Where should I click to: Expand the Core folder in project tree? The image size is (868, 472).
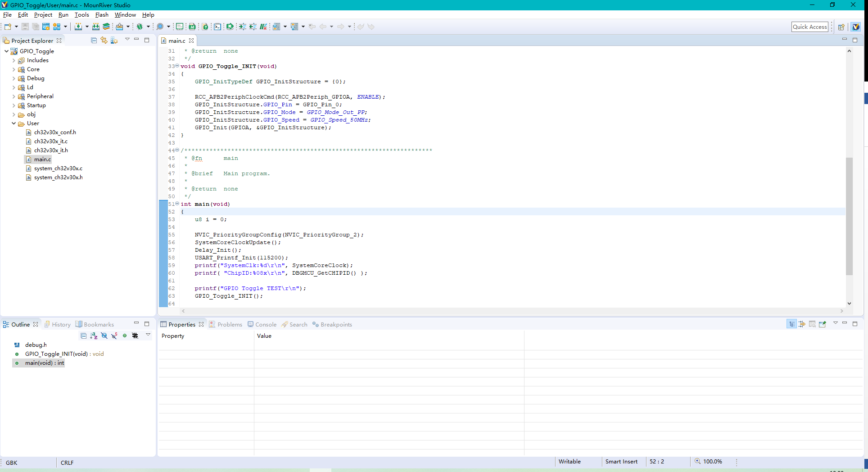click(x=14, y=69)
